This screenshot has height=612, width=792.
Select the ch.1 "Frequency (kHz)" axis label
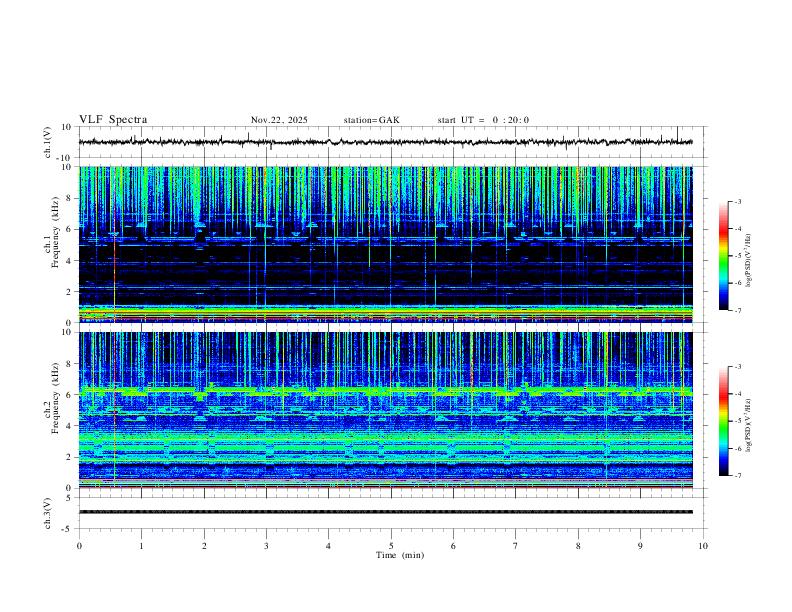[55, 232]
